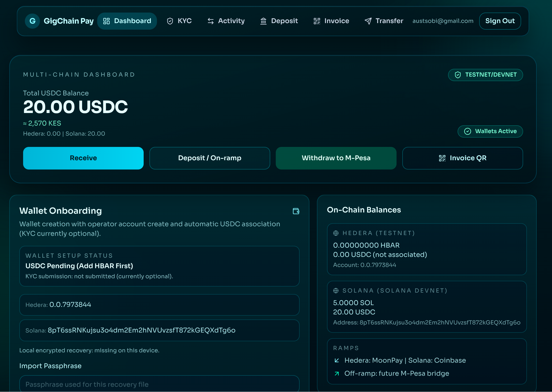This screenshot has width=552, height=392.
Task: Click the wallet icon in Wallet Onboarding
Action: point(296,211)
